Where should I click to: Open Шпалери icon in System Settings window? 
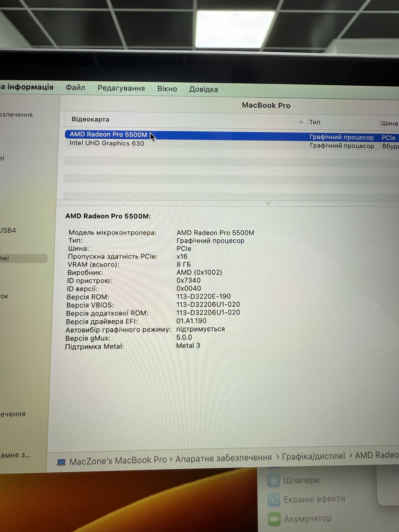click(273, 480)
